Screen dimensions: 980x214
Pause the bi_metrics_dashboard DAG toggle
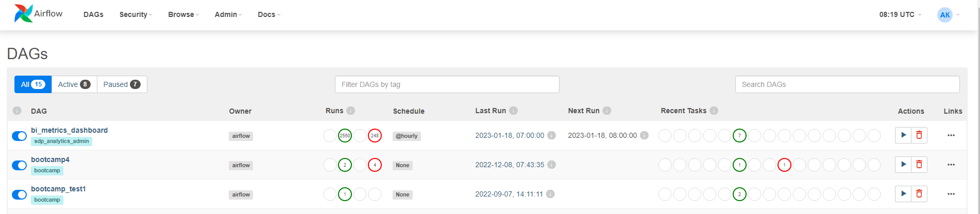pos(19,136)
